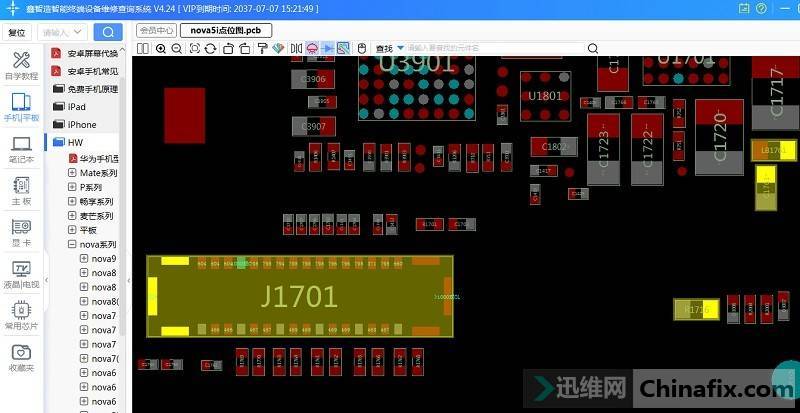Open the 会员中心 tab
This screenshot has width=800, height=413.
pyautogui.click(x=156, y=30)
